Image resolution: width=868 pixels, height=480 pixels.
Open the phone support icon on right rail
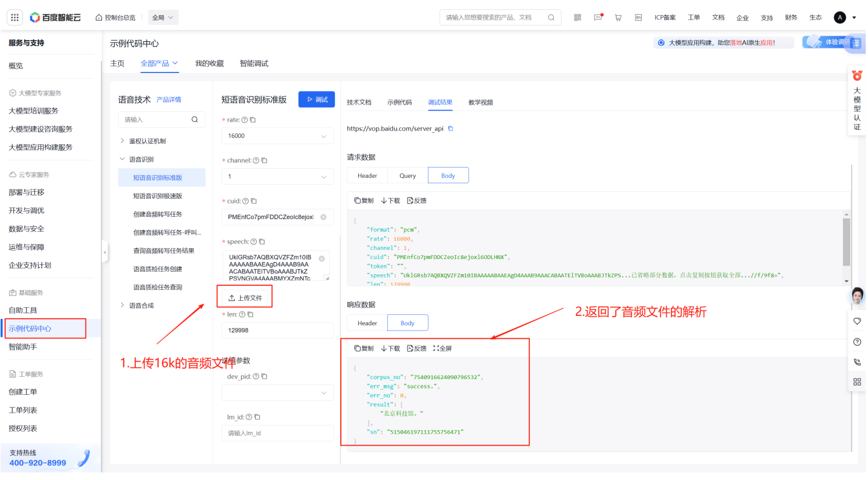pyautogui.click(x=858, y=362)
